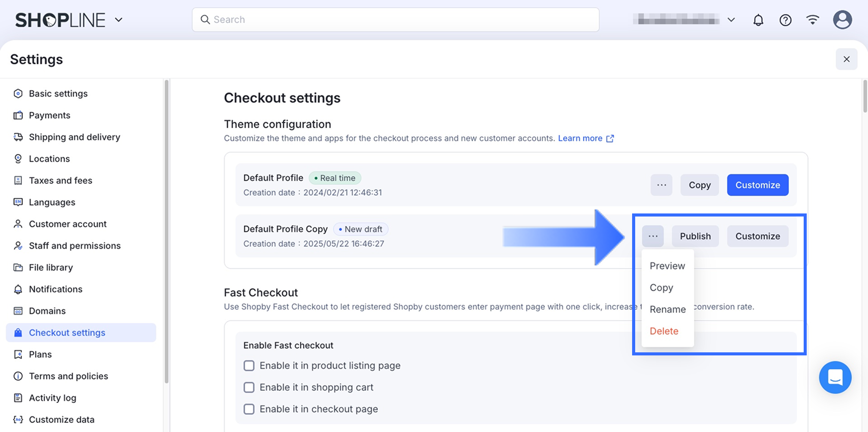Click the wifi status icon in header
Image resolution: width=868 pixels, height=432 pixels.
pos(812,20)
